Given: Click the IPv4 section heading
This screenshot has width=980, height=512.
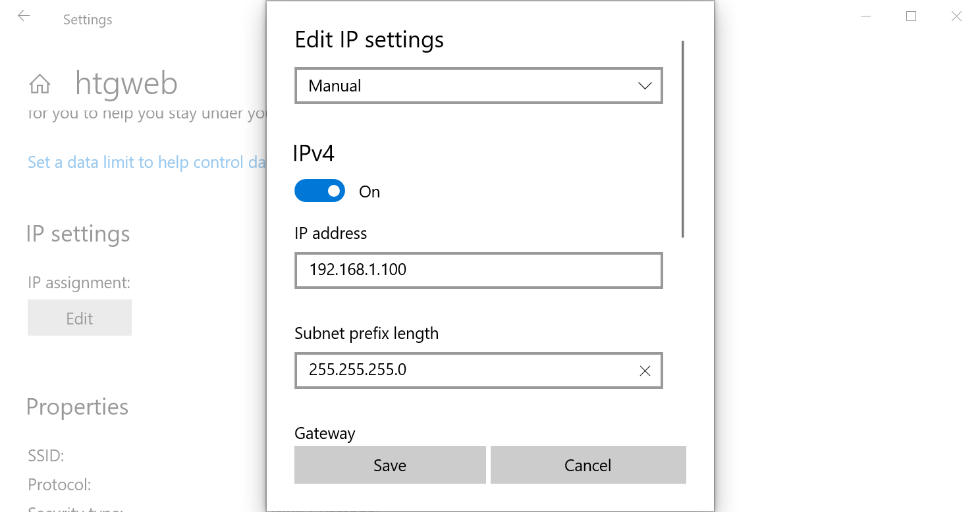Looking at the screenshot, I should click(313, 153).
